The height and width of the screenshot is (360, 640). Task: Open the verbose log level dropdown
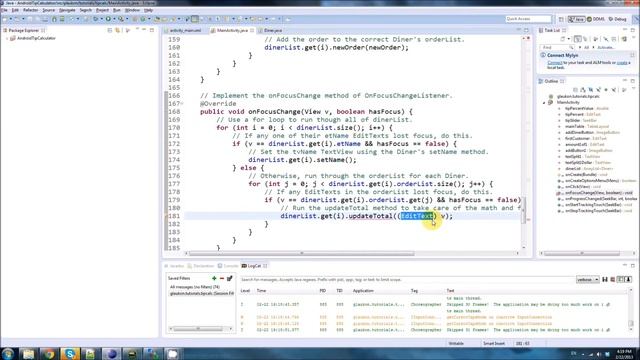click(x=587, y=280)
